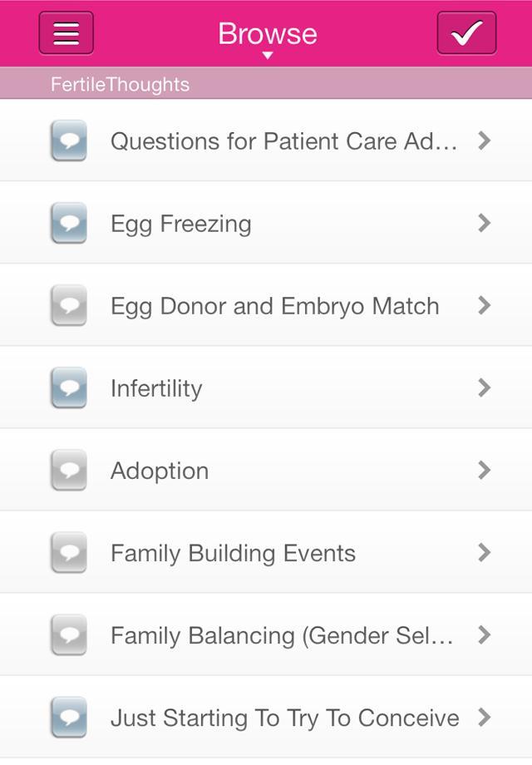Tap the checkmark button in header
The width and height of the screenshot is (532, 765).
[x=466, y=33]
